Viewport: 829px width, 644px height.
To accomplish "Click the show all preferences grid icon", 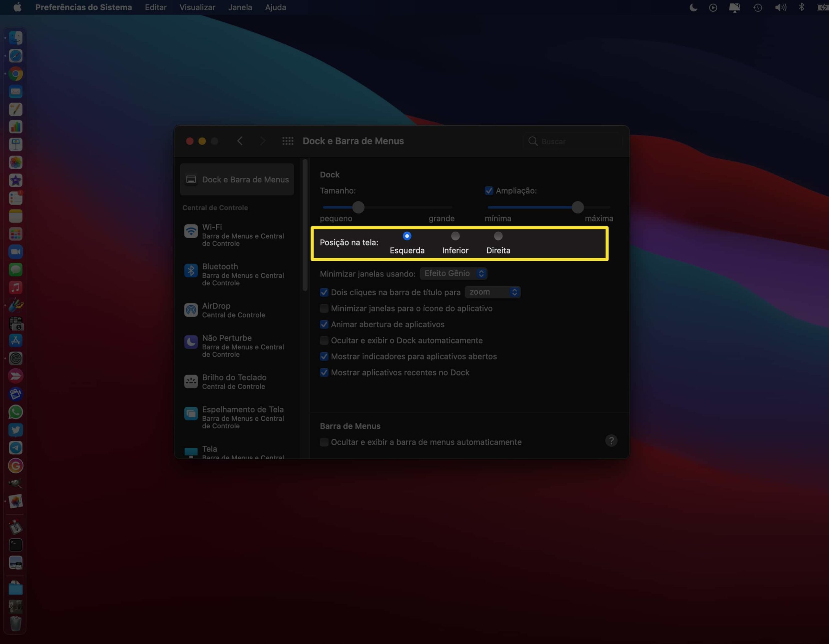I will [x=288, y=141].
